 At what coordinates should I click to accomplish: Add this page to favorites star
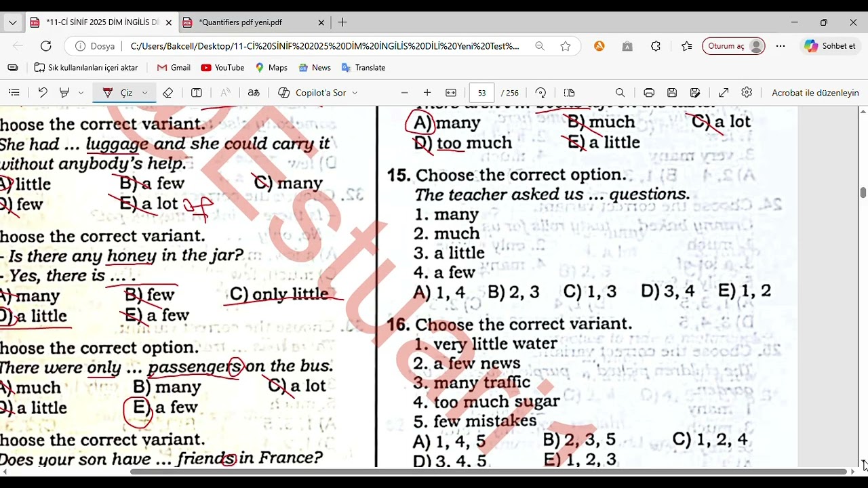click(x=566, y=46)
